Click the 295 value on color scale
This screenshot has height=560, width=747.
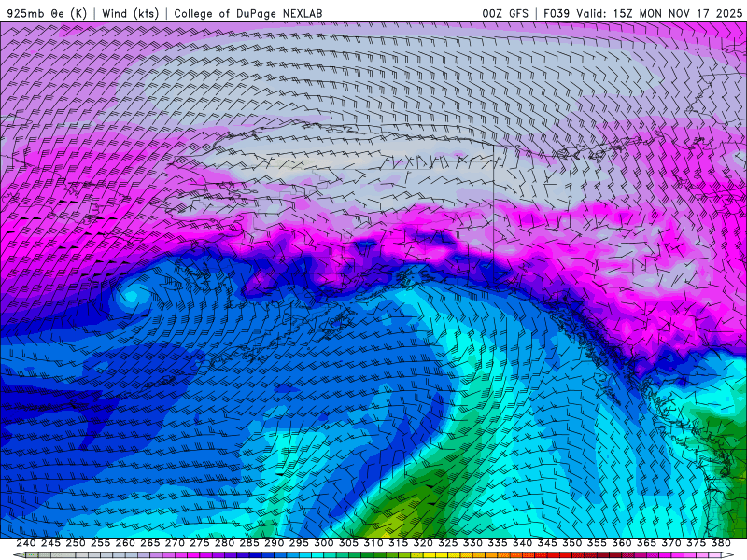pyautogui.click(x=299, y=543)
